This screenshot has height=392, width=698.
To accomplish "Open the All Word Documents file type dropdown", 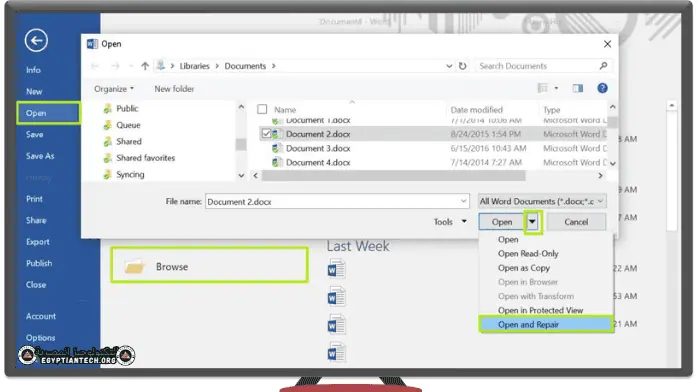I will 542,201.
